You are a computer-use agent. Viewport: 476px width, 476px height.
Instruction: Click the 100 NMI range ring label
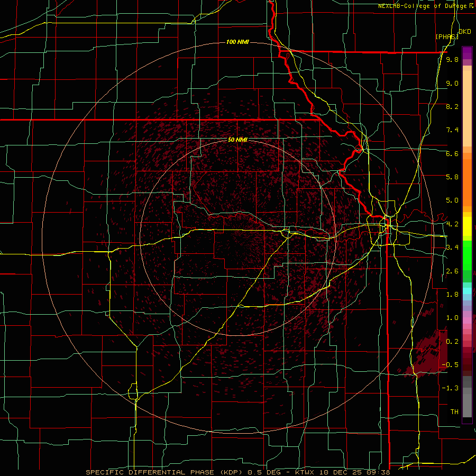pyautogui.click(x=237, y=42)
